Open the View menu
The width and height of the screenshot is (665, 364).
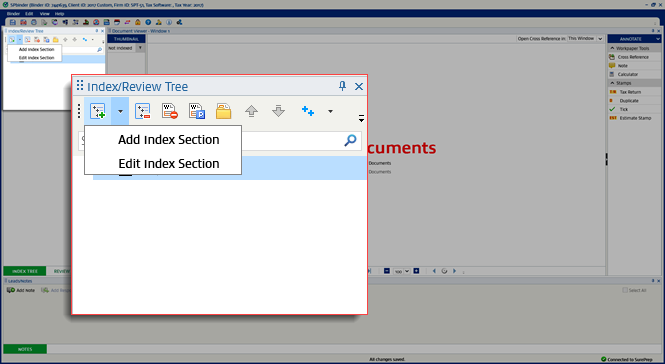45,14
